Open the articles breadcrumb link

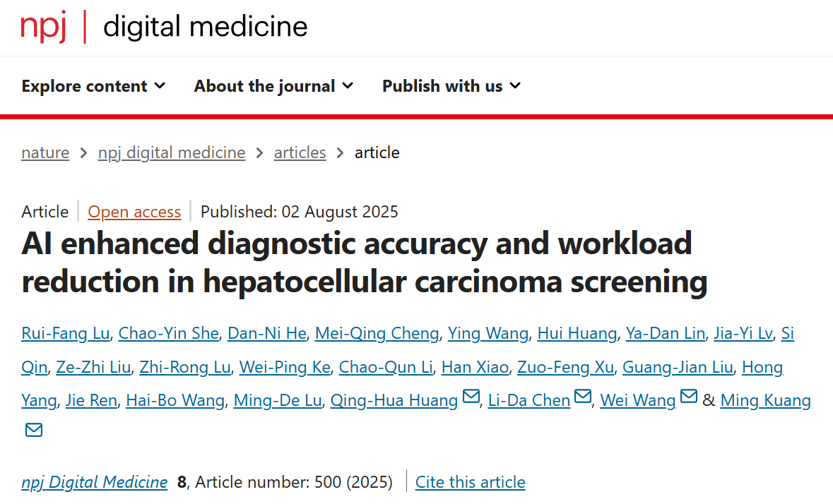point(300,152)
